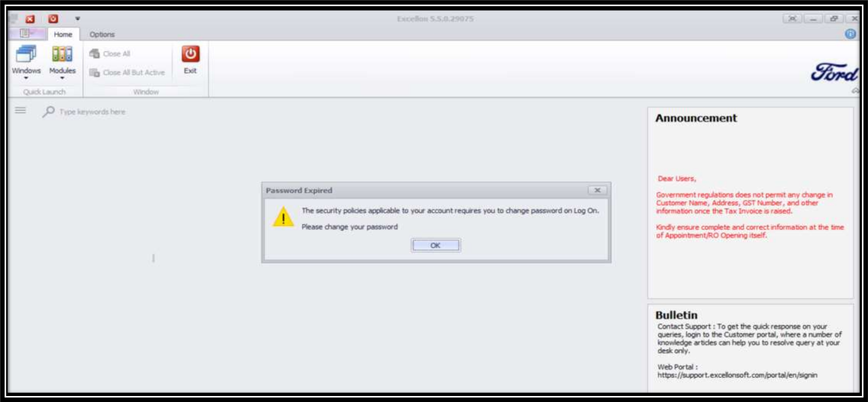Click the Type keywords here search field
This screenshot has width=868, height=402.
click(93, 111)
